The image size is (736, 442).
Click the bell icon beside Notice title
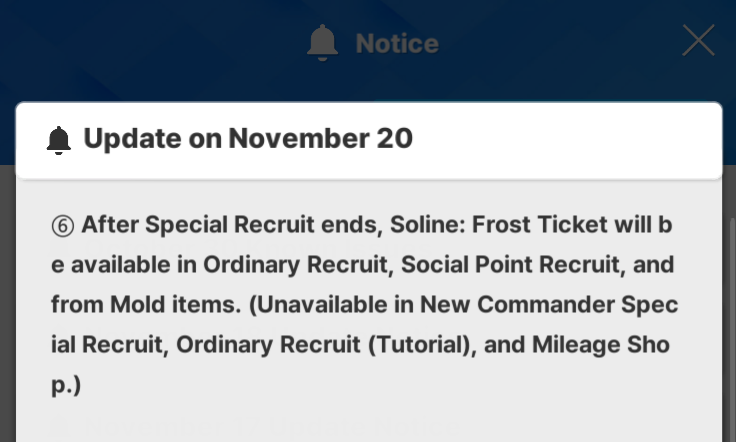pyautogui.click(x=322, y=43)
